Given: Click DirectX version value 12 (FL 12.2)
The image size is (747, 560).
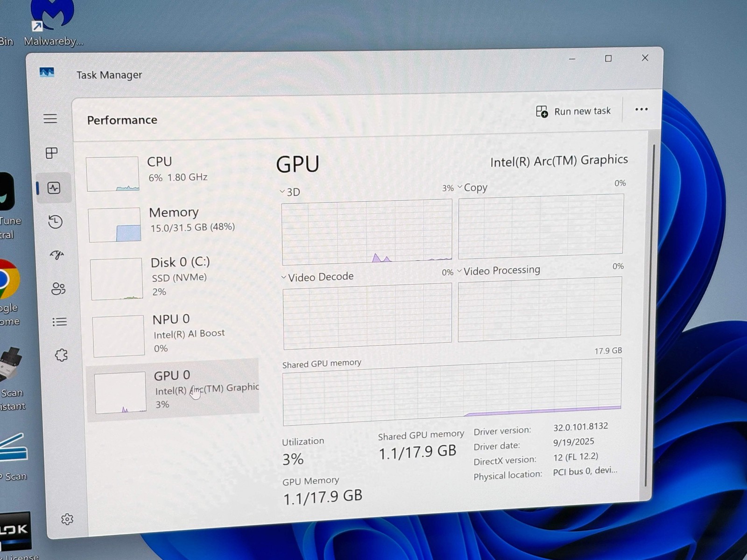Looking at the screenshot, I should 576,456.
